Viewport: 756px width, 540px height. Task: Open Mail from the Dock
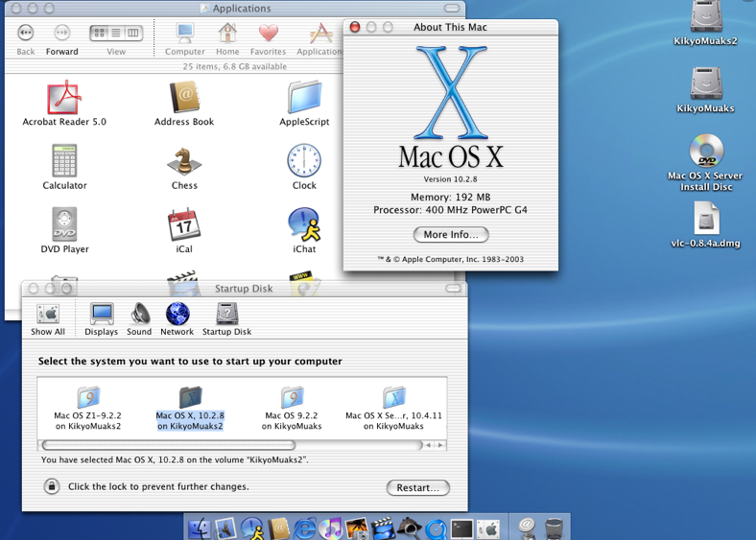[225, 528]
